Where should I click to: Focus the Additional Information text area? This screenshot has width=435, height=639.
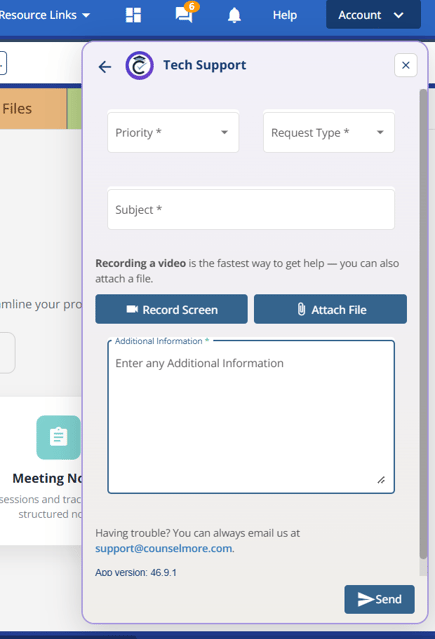pyautogui.click(x=251, y=417)
